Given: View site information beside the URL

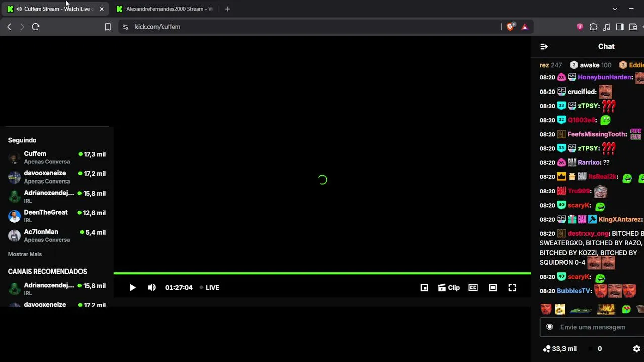Looking at the screenshot, I should [x=125, y=27].
